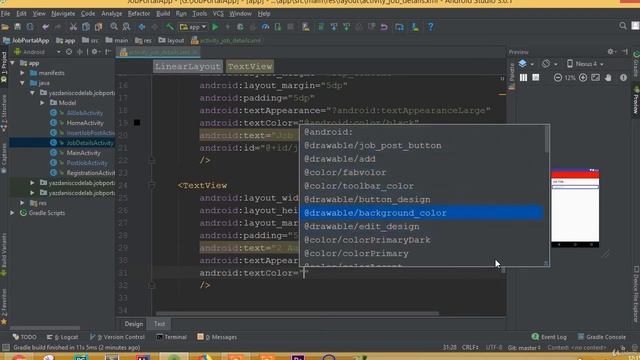This screenshot has height=360, width=640.
Task: Open the File menu
Action: click(6, 13)
